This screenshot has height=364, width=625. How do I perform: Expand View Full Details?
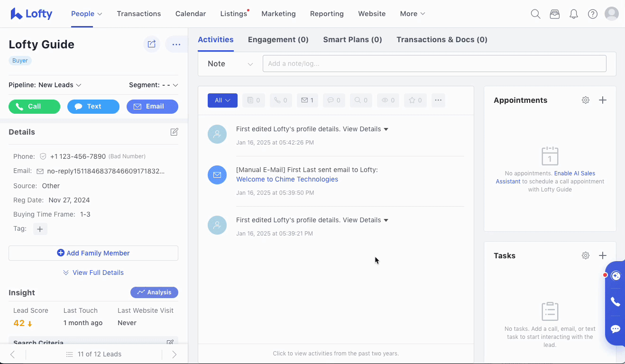[x=93, y=273]
